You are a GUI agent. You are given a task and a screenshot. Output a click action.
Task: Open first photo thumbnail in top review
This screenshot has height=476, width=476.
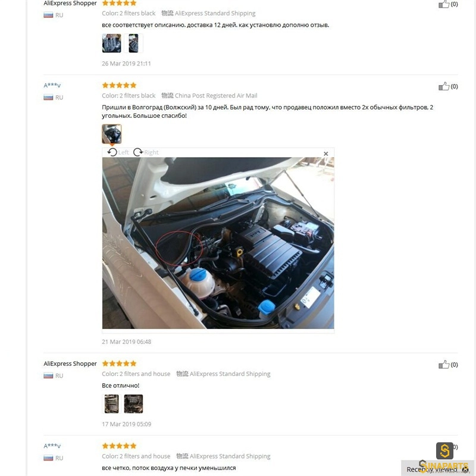(111, 43)
